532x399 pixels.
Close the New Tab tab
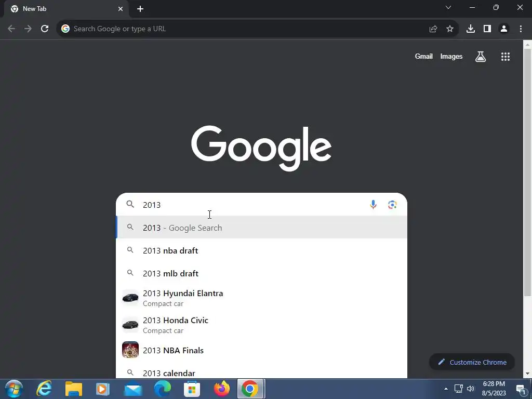[121, 9]
